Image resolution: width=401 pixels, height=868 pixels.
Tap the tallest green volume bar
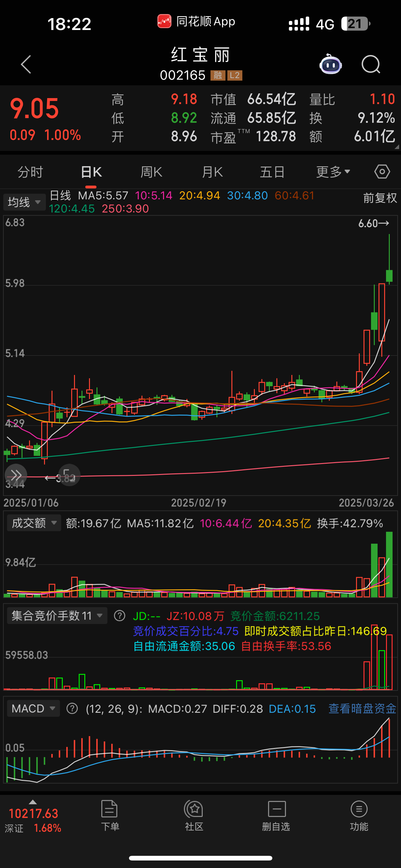(389, 564)
